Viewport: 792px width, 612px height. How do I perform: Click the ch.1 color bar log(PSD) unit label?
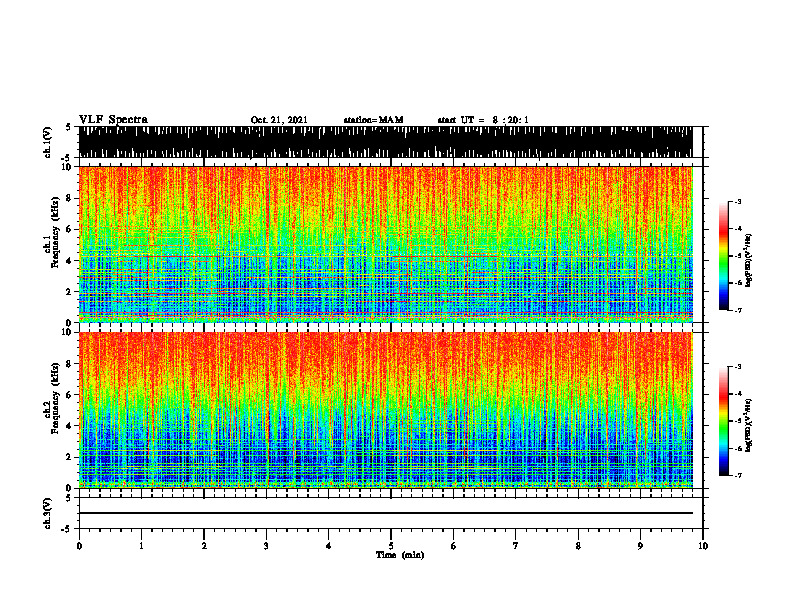749,261
